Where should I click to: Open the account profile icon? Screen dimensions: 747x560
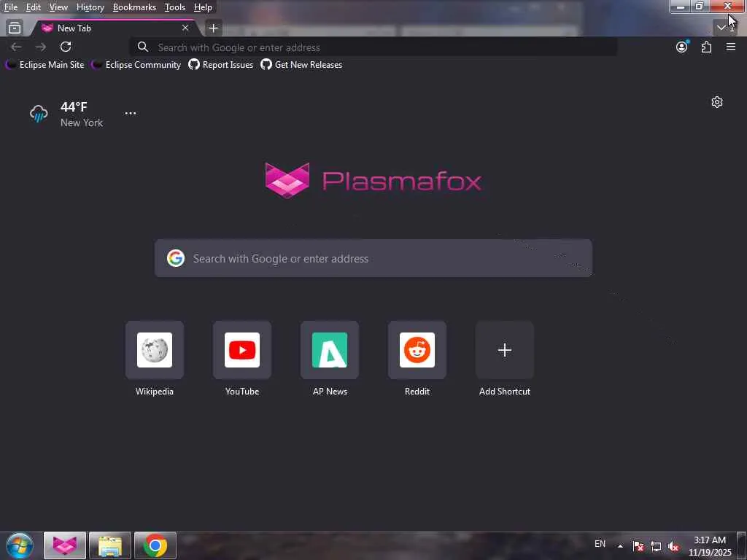click(682, 47)
